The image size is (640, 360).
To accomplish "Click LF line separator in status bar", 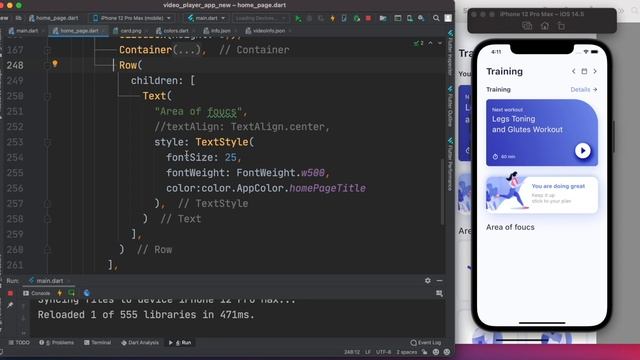I will [368, 352].
